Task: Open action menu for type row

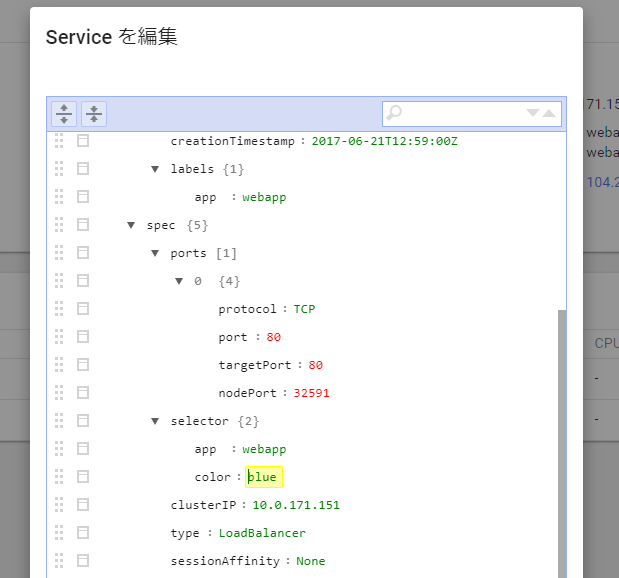Action: pyautogui.click(x=83, y=533)
